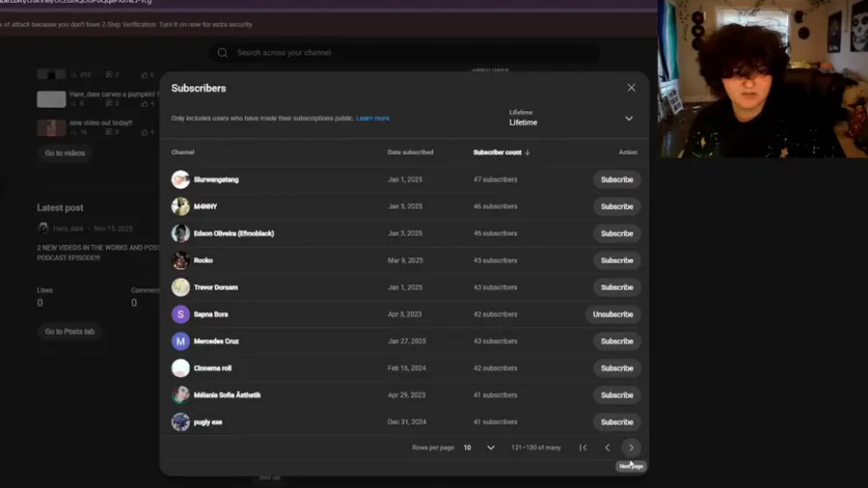868x488 pixels.
Task: Click Slurwangsteng's channel avatar
Action: [x=180, y=179]
